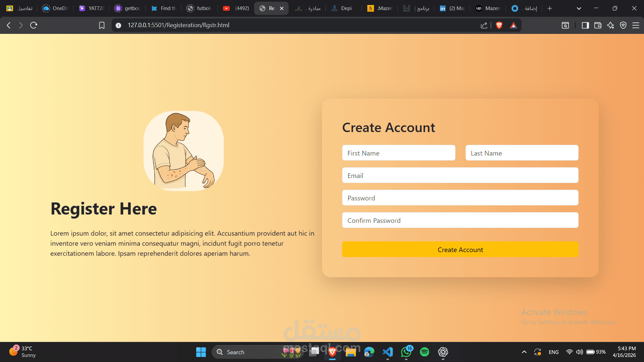Image resolution: width=644 pixels, height=362 pixels.
Task: Click the Email input field
Action: pyautogui.click(x=460, y=175)
